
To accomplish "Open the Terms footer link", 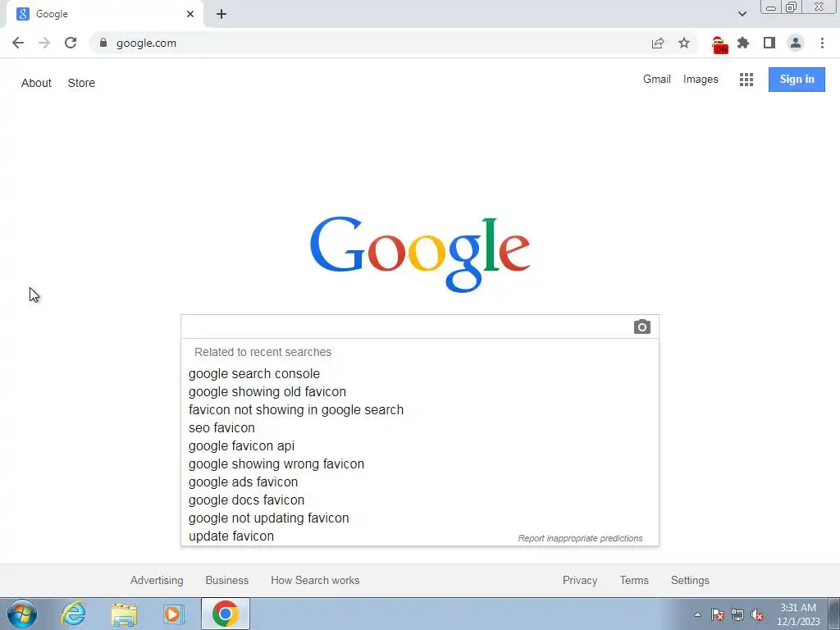I will pos(634,580).
